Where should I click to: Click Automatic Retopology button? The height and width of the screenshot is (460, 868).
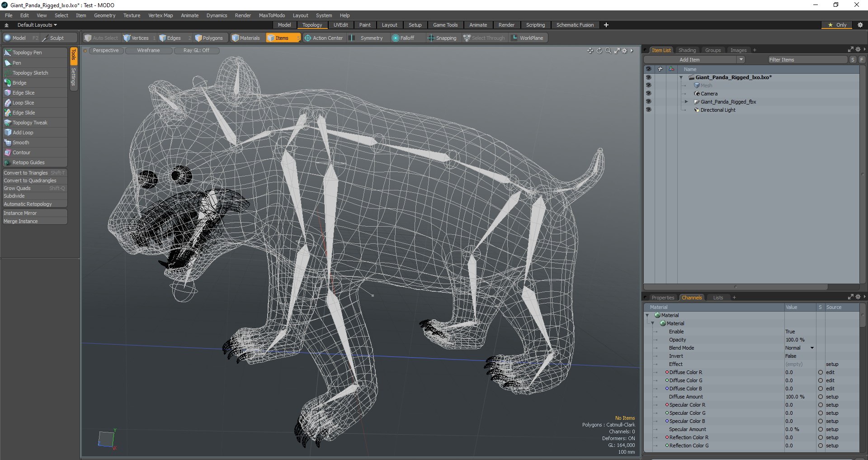(x=35, y=204)
